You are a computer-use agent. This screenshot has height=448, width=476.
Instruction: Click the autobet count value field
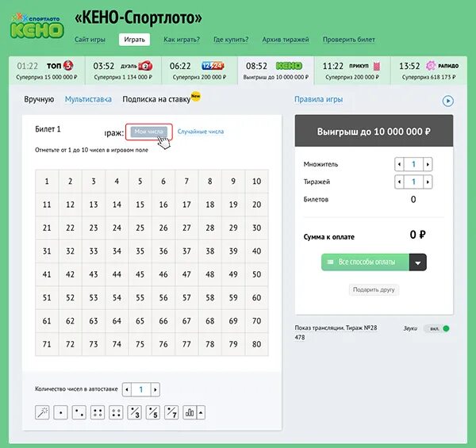click(x=141, y=389)
